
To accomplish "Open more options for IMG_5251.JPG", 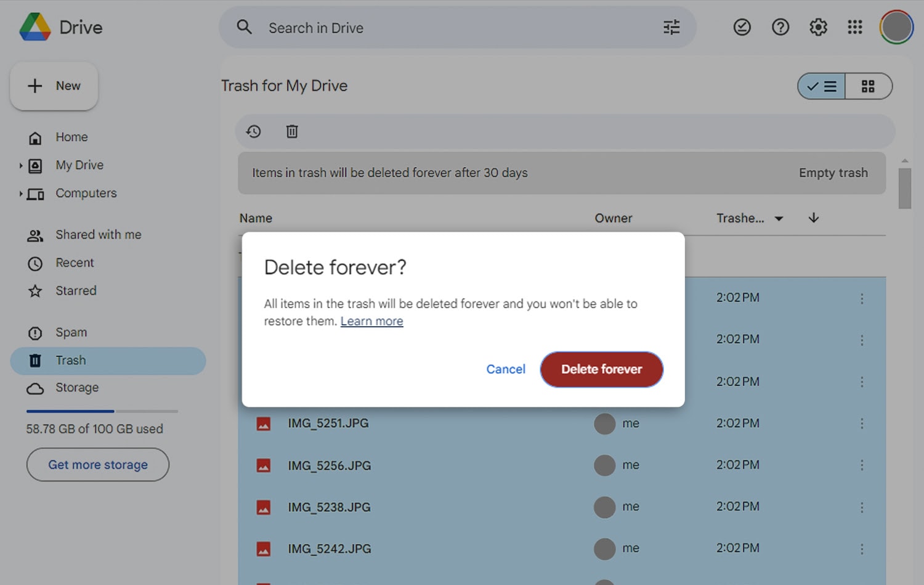I will coord(862,423).
